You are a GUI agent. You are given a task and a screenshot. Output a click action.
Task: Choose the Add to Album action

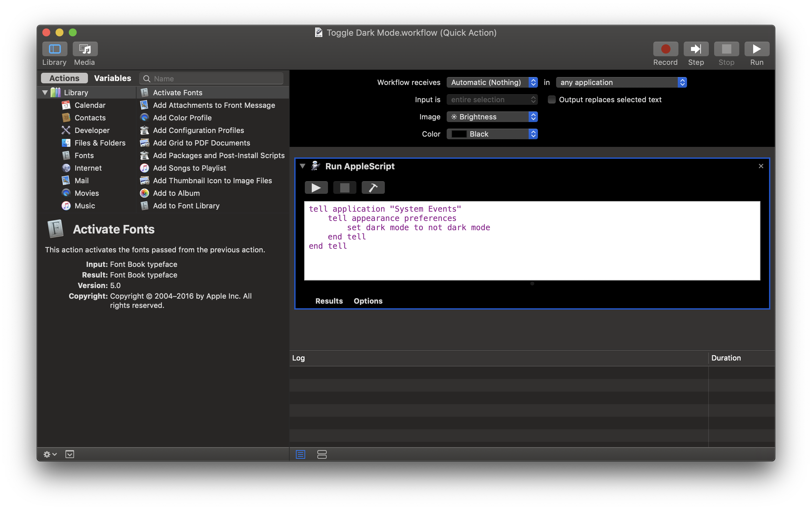pyautogui.click(x=213, y=193)
